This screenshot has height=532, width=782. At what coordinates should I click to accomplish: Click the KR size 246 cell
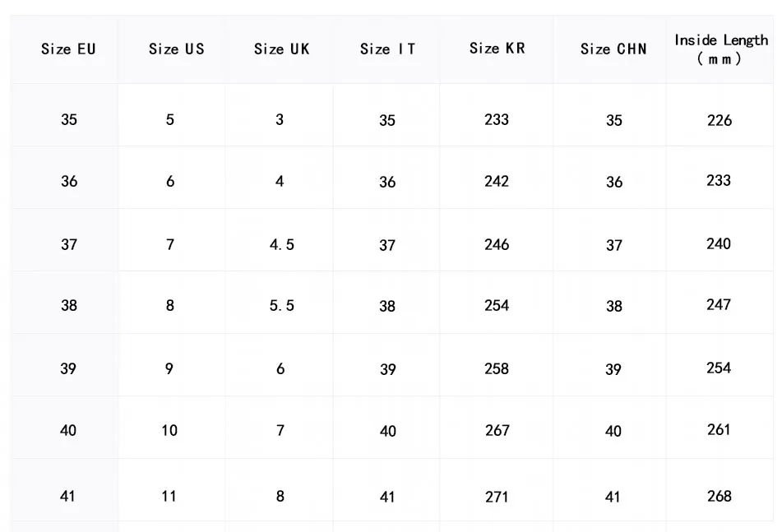tap(497, 244)
